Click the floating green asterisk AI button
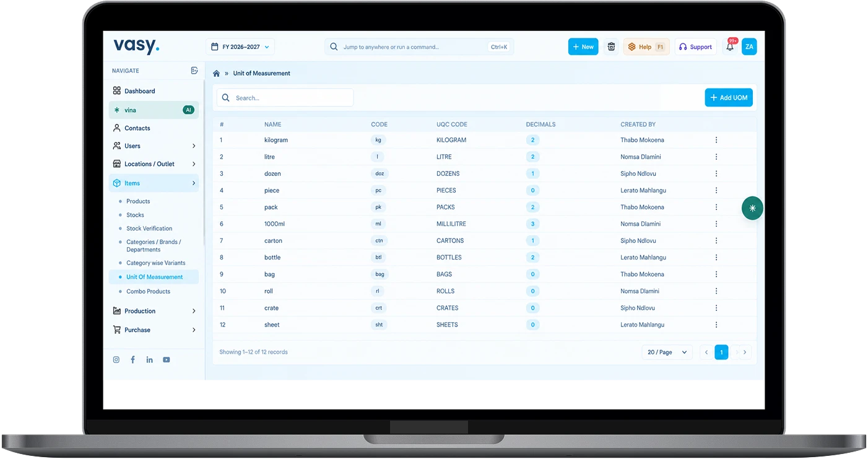The height and width of the screenshot is (459, 868). [752, 209]
